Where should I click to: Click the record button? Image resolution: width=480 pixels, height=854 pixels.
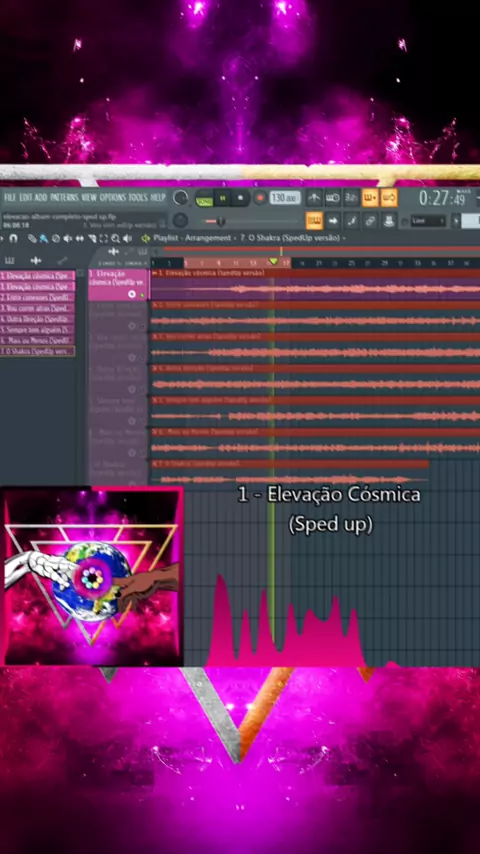[x=260, y=198]
